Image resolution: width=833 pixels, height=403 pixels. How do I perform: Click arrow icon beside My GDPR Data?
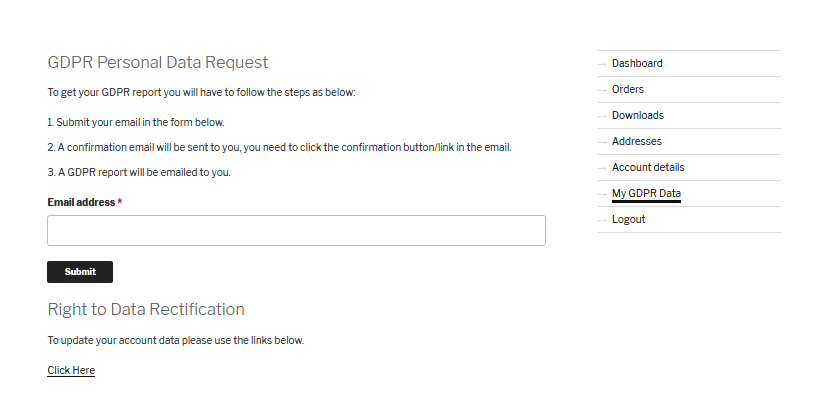coord(602,194)
